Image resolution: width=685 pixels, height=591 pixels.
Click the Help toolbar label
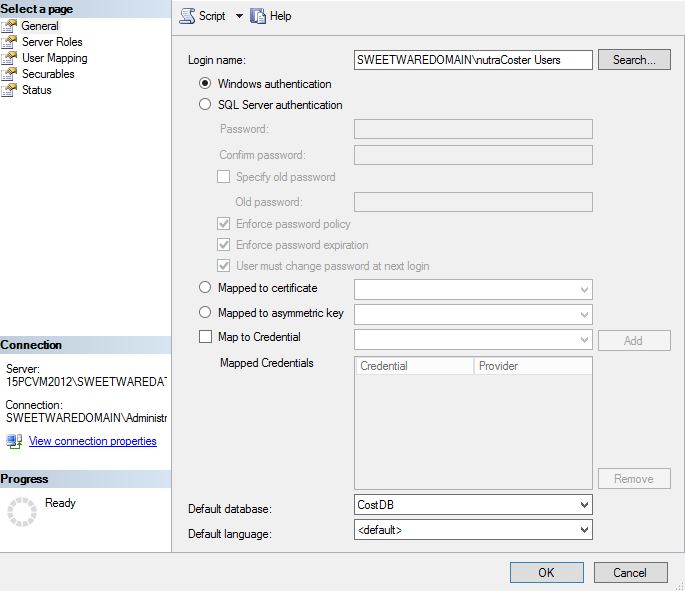point(280,16)
